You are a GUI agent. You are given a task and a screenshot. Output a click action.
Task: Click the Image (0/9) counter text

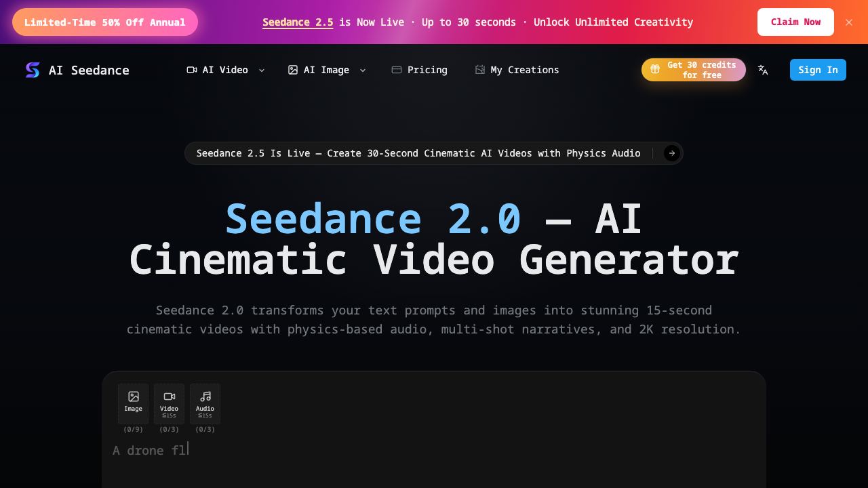click(x=133, y=430)
